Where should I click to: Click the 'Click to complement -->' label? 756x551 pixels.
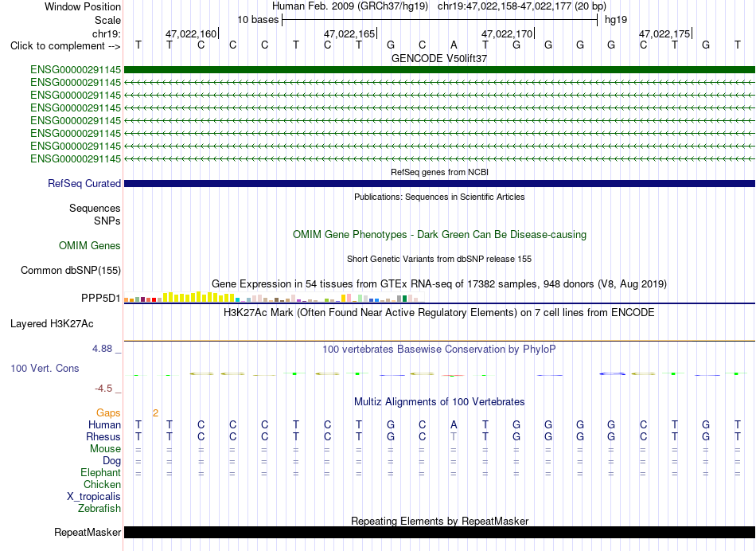click(65, 46)
